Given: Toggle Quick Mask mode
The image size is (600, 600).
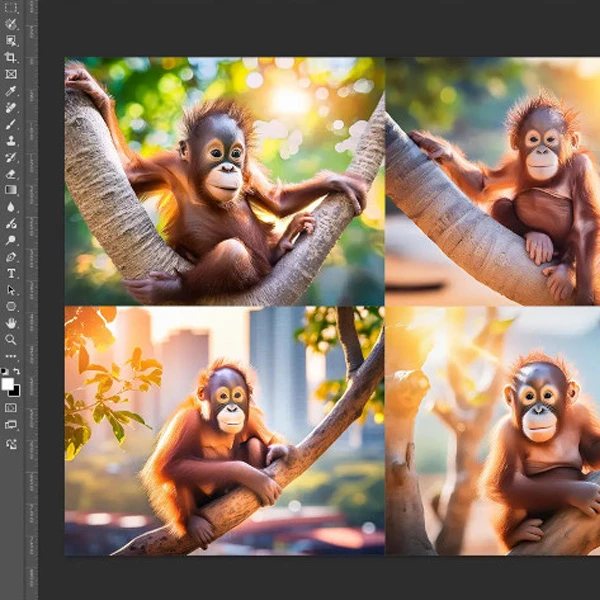Looking at the screenshot, I should [x=11, y=407].
